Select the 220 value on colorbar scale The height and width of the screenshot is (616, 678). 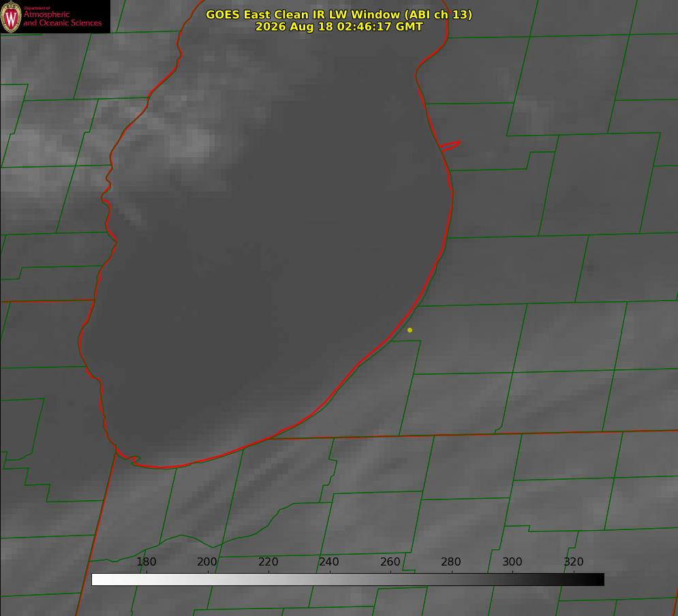(268, 561)
